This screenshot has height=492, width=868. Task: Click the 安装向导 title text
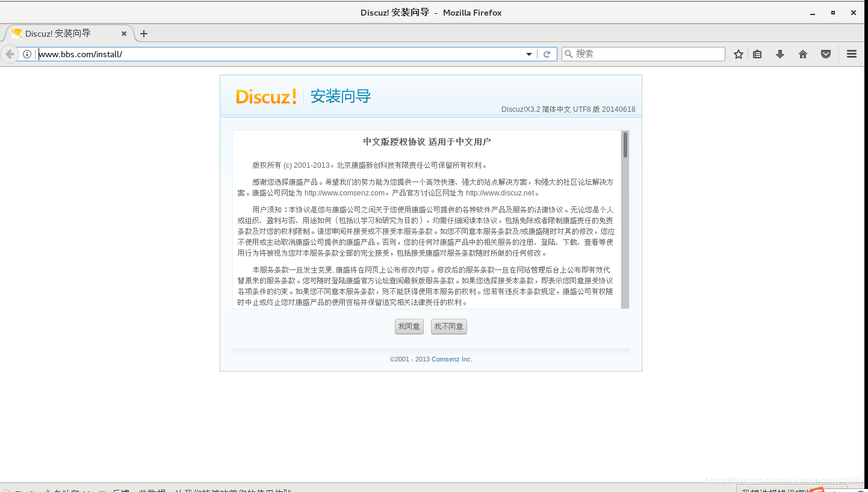point(341,96)
